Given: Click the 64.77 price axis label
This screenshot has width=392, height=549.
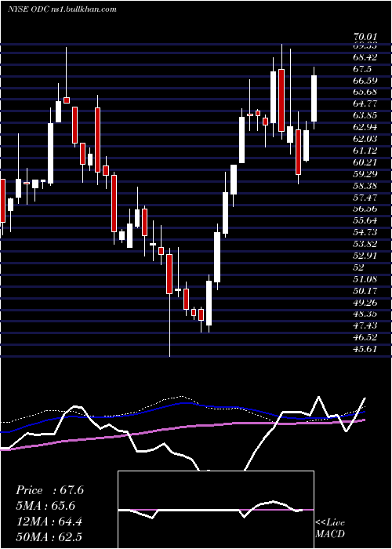Looking at the screenshot, I should coord(366,104).
